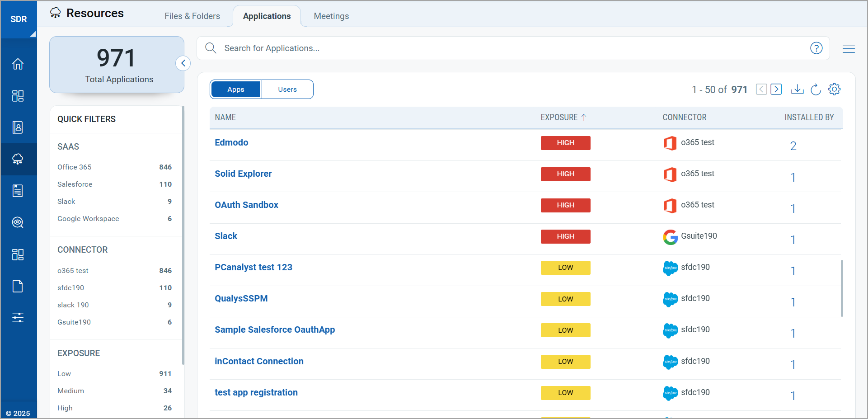Click the Google icon in Slack row
Image resolution: width=868 pixels, height=419 pixels.
click(671, 237)
